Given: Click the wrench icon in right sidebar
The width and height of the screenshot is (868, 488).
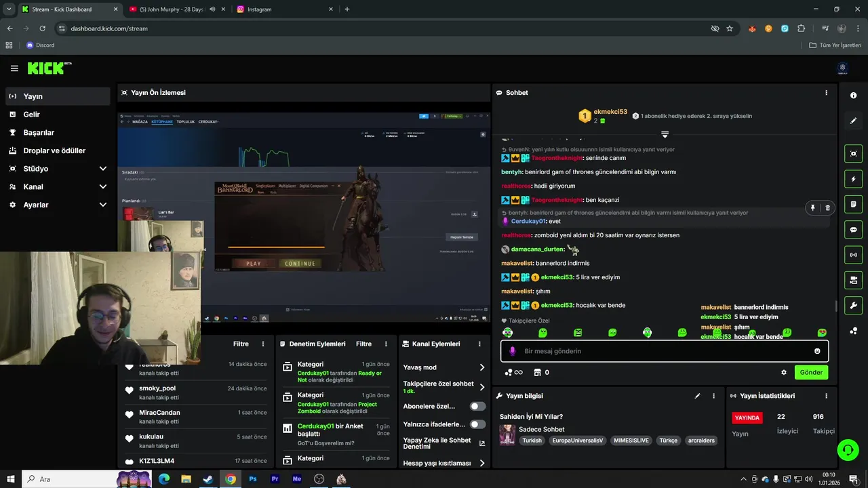Looking at the screenshot, I should tap(853, 305).
